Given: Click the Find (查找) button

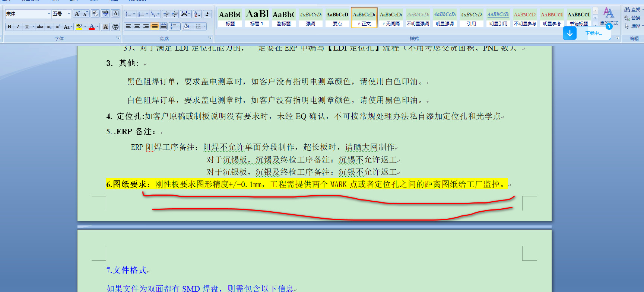Looking at the screenshot, I should [x=633, y=10].
